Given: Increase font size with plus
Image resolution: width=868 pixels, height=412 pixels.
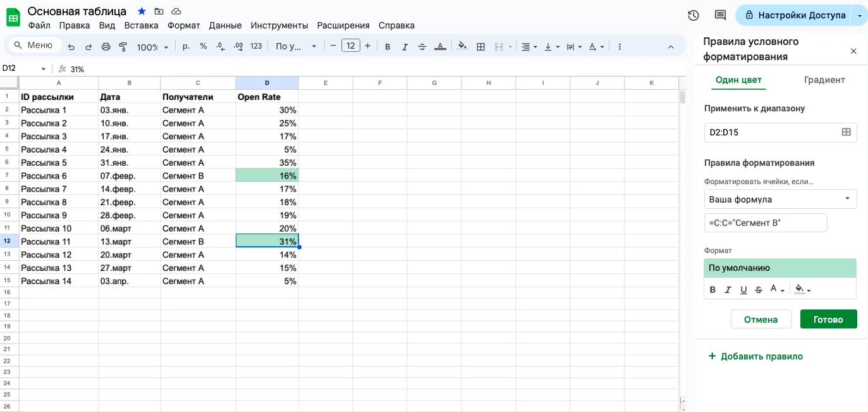Looking at the screenshot, I should [x=367, y=46].
